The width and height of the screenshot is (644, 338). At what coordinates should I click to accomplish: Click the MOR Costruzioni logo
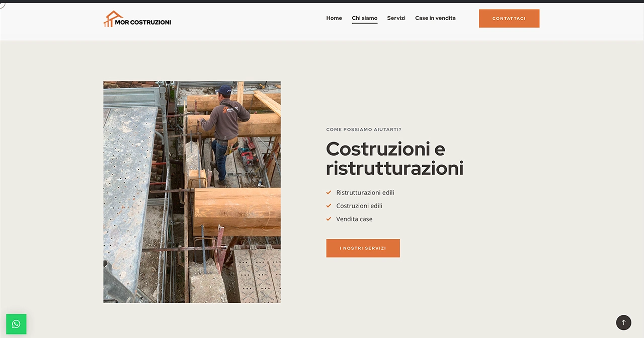coord(137,19)
